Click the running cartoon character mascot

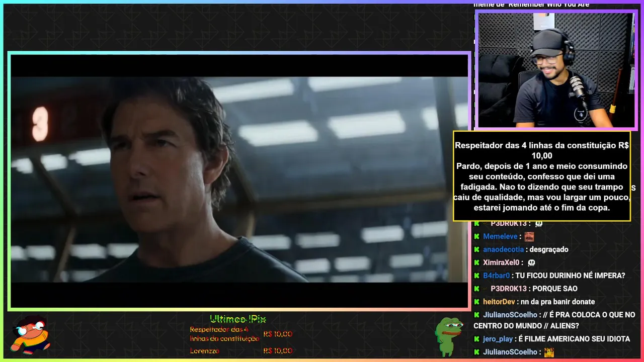click(30, 335)
